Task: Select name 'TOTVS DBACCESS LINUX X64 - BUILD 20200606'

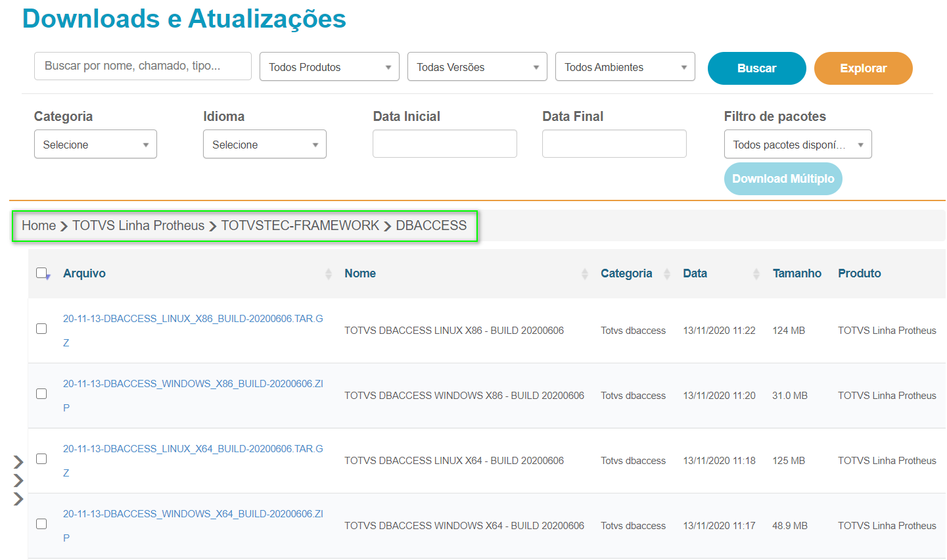Action: tap(454, 461)
